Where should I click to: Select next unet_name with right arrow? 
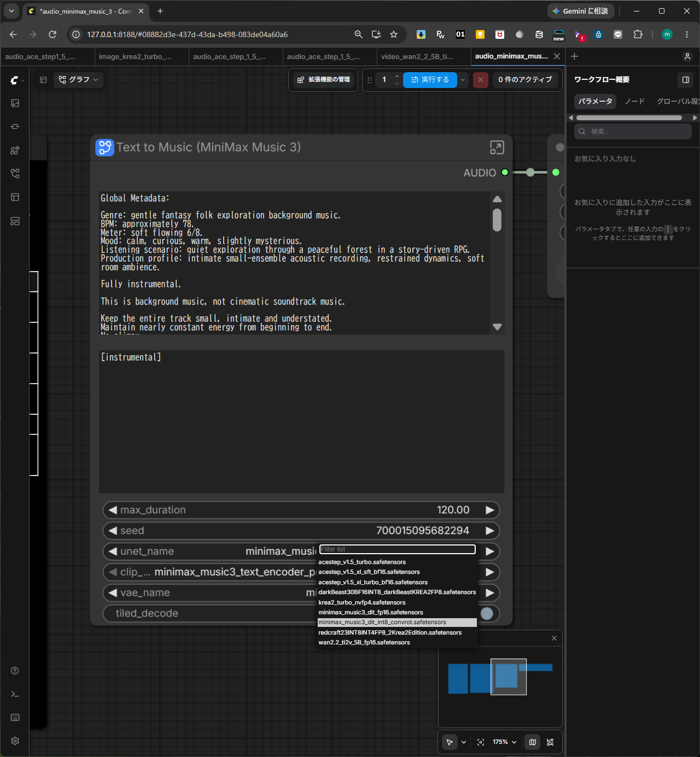[x=490, y=551]
